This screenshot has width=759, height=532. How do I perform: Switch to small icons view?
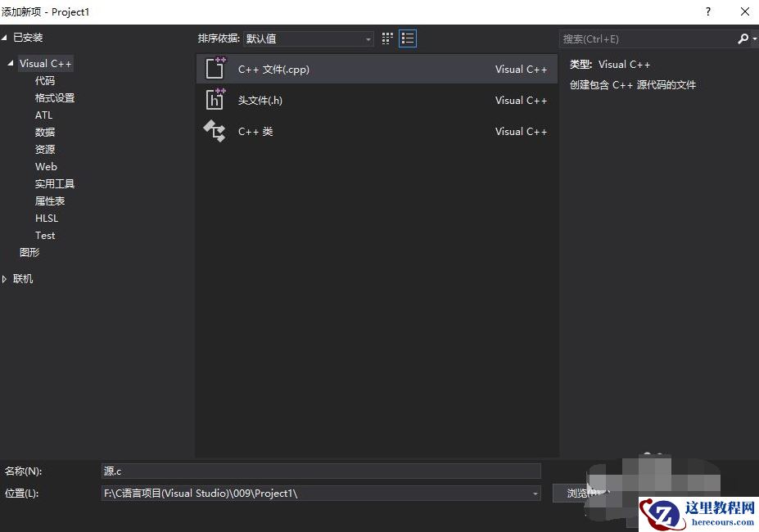pos(386,38)
